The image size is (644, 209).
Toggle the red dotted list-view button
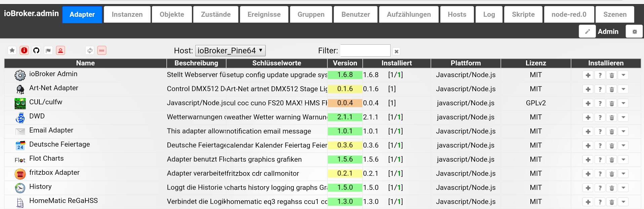pyautogui.click(x=102, y=50)
